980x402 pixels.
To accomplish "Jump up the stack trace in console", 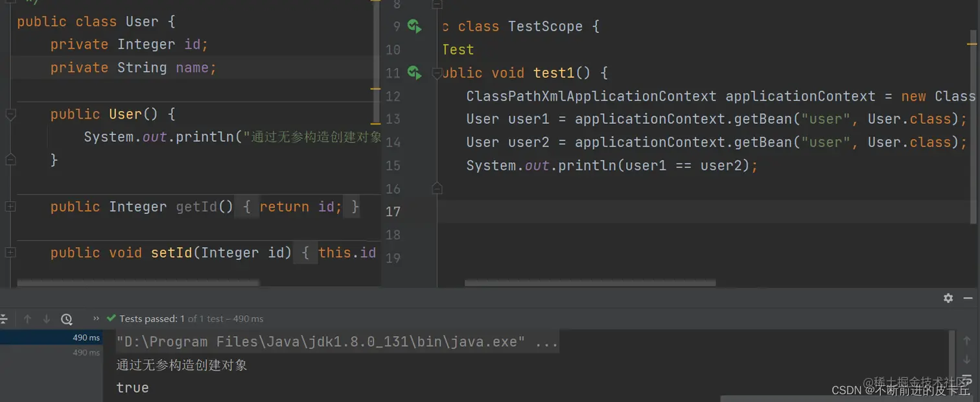I will (x=967, y=341).
